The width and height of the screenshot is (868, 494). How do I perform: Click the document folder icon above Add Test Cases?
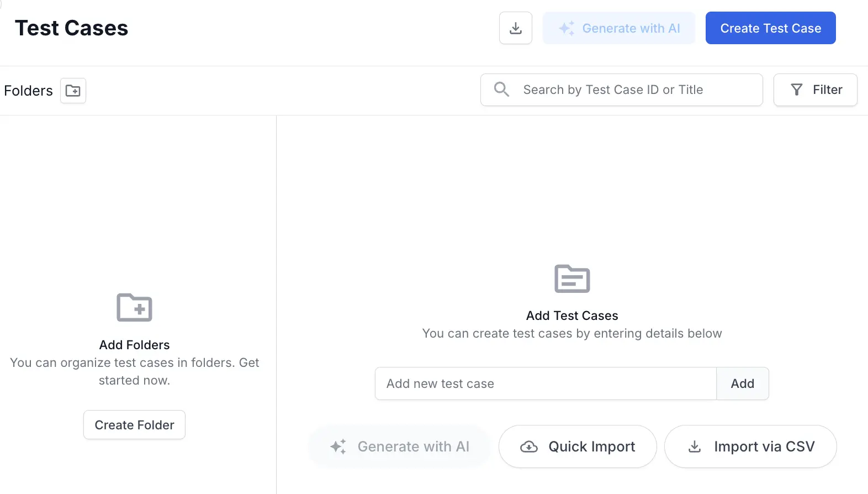(572, 278)
